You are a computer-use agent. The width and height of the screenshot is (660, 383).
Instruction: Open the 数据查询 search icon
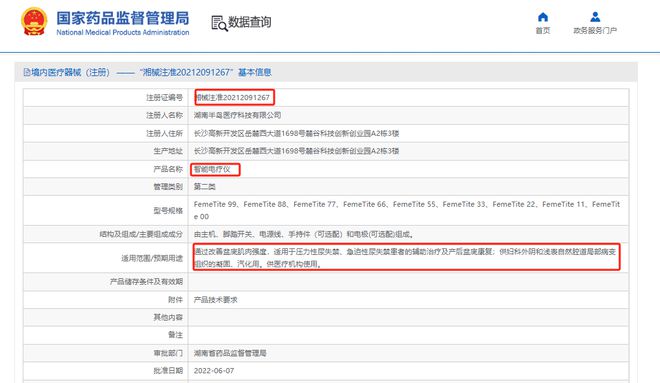[x=219, y=23]
